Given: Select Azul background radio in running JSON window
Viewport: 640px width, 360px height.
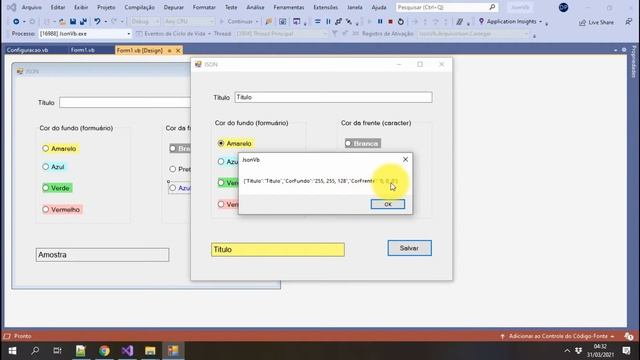Looking at the screenshot, I should (x=221, y=162).
